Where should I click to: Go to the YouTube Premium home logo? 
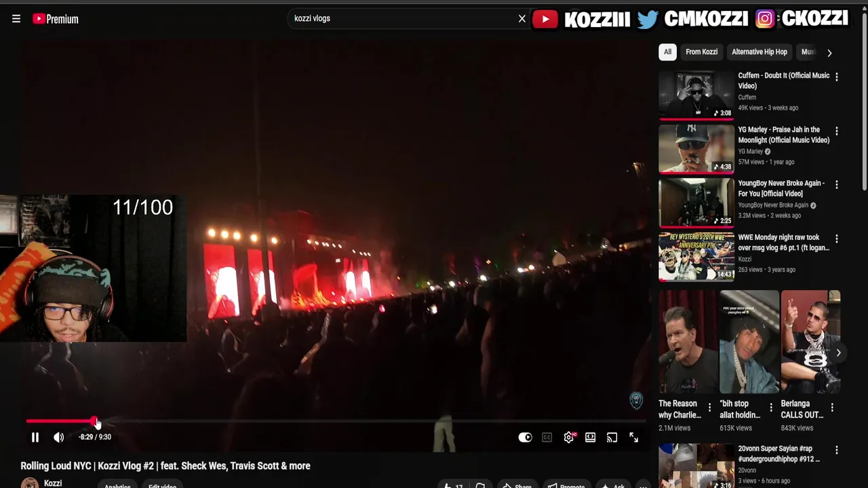(x=56, y=19)
